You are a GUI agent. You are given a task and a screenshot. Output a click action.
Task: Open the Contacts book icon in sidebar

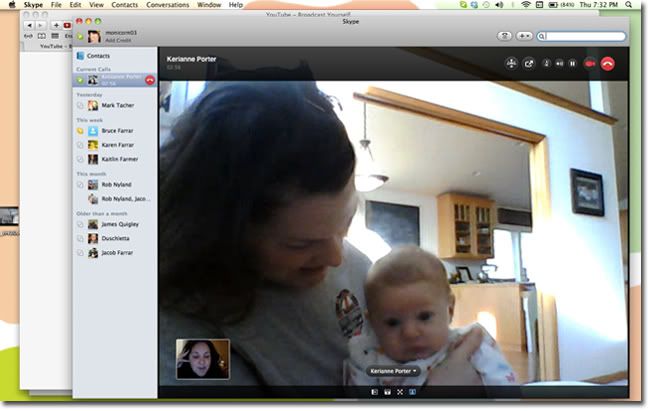click(x=81, y=55)
